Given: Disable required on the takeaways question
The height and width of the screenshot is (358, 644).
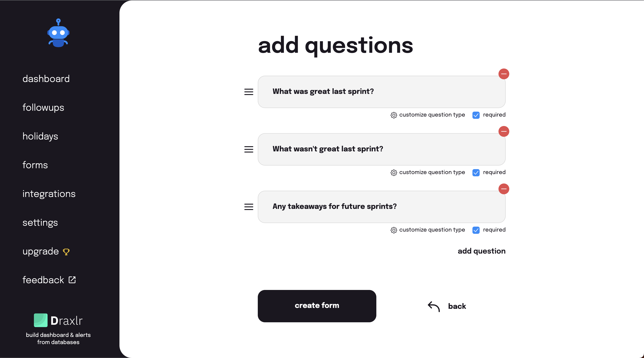Looking at the screenshot, I should point(476,230).
